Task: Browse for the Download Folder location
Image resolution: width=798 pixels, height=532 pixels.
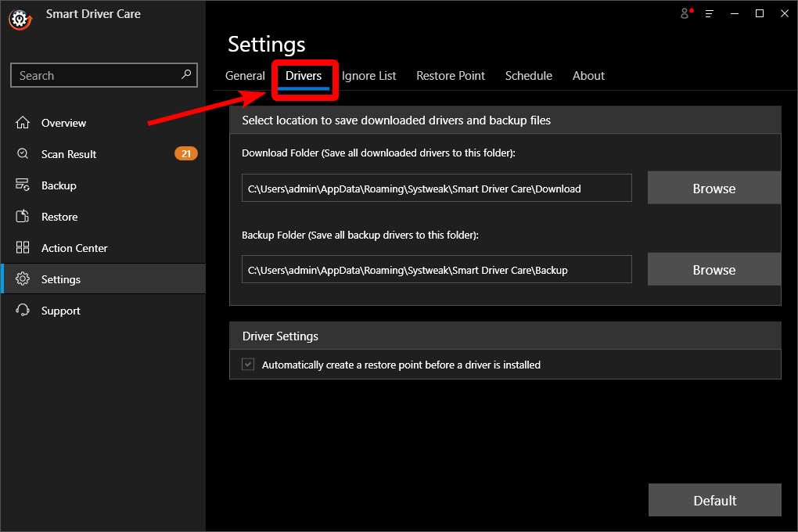Action: 714,188
